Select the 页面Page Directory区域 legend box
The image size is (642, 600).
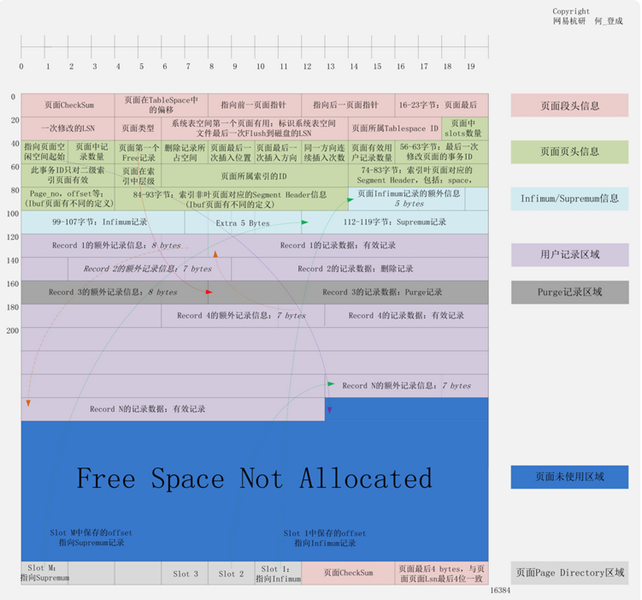pos(570,573)
